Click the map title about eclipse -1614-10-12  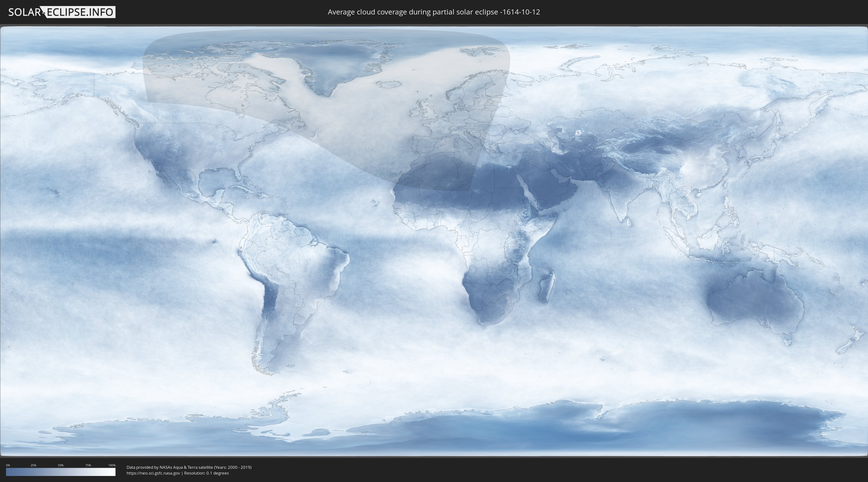click(434, 12)
